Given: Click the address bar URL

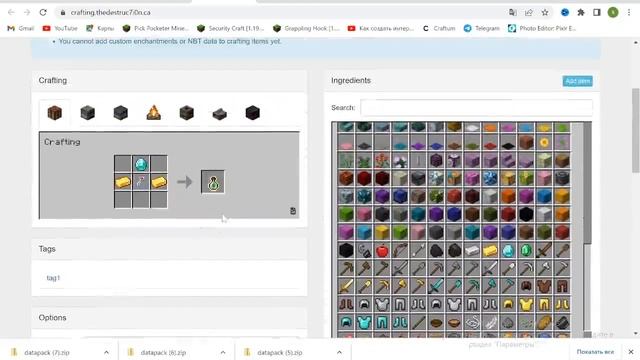Looking at the screenshot, I should (111, 13).
